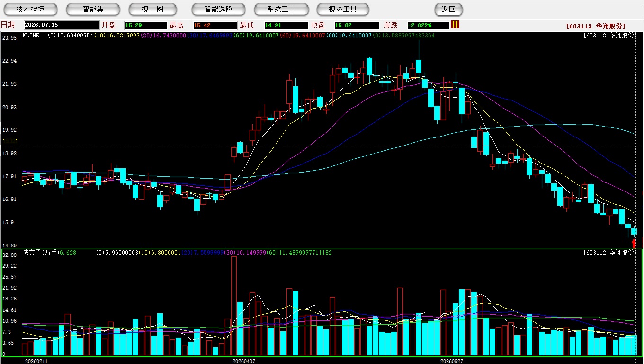644x364 pixels.
Task: Open the 智能集 button
Action: coord(93,9)
